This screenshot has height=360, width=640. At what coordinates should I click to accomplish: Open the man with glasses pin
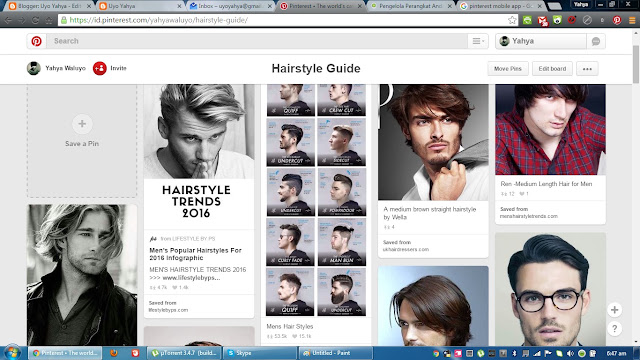[550, 289]
